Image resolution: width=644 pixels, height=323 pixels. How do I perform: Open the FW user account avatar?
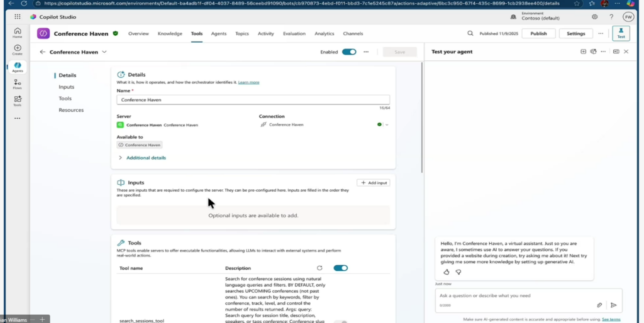(628, 17)
